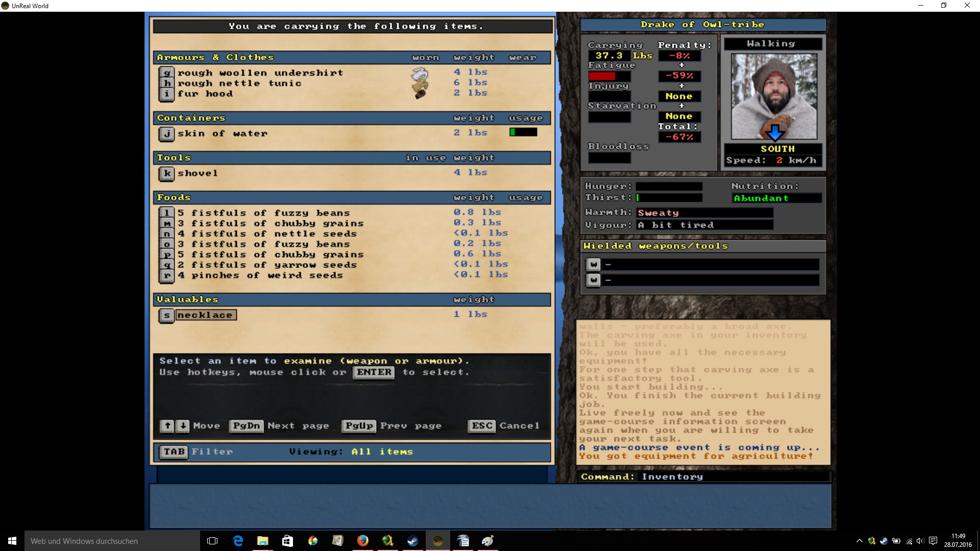Select hotkey m for 3 fistfuls chubby grains
This screenshot has width=980, height=551.
166,223
